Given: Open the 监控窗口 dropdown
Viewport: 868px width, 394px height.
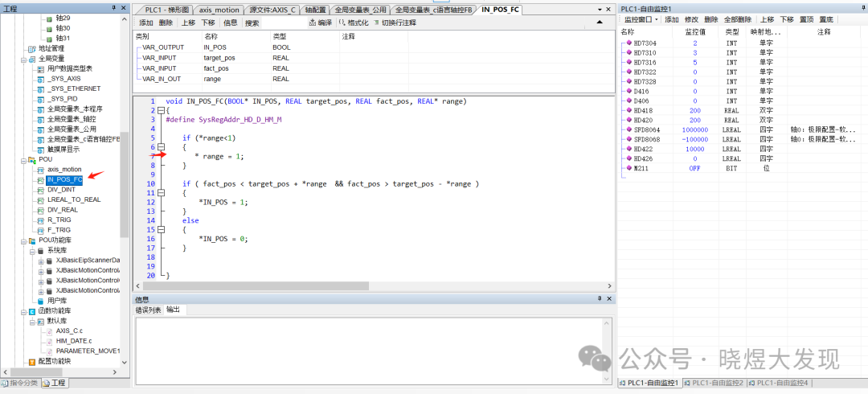Looking at the screenshot, I should [641, 19].
